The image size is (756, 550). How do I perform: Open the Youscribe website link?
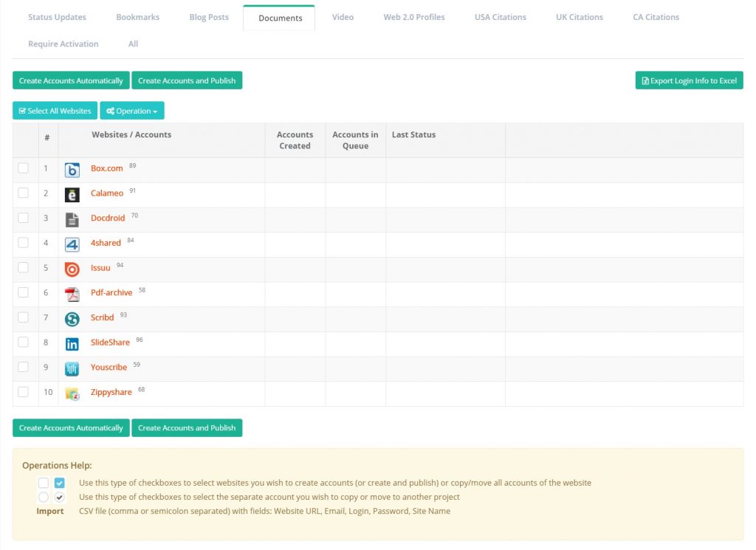point(109,368)
